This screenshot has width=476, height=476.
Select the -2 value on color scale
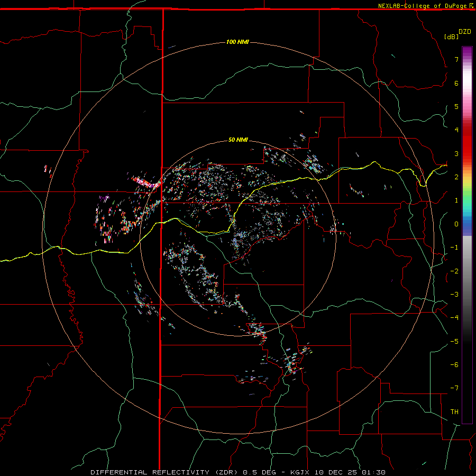pos(454,271)
